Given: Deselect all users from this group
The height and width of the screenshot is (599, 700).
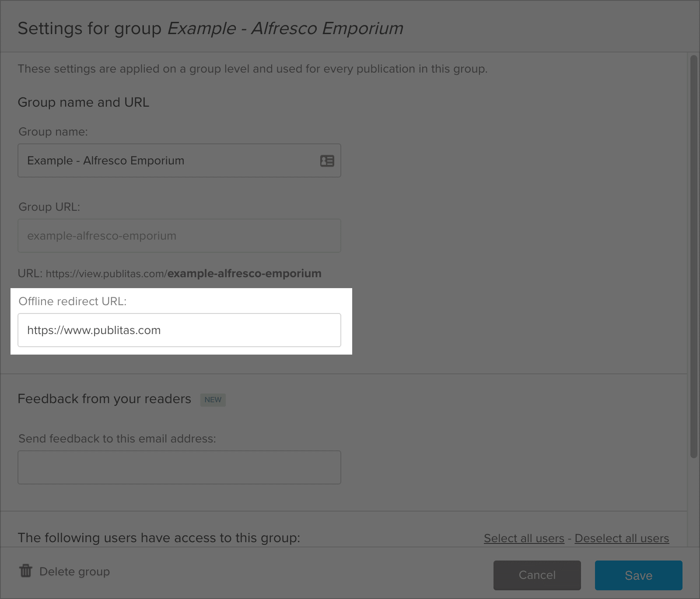Looking at the screenshot, I should [622, 538].
